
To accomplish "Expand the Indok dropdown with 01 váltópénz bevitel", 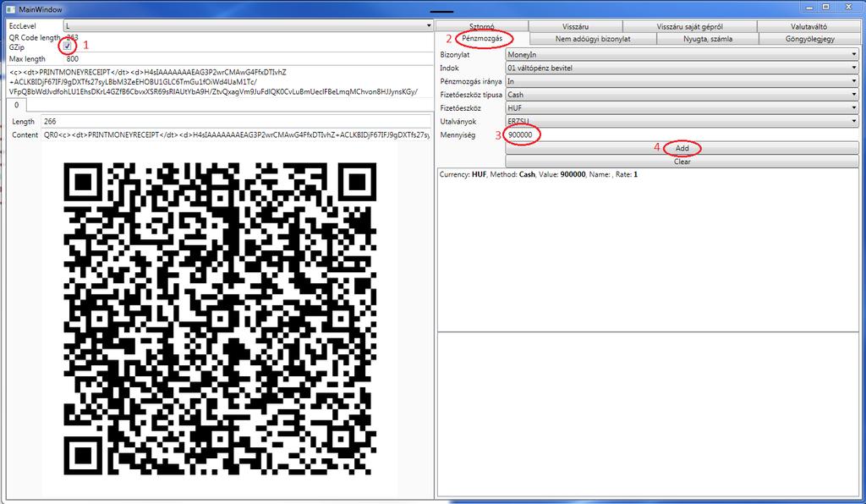I will (x=682, y=68).
